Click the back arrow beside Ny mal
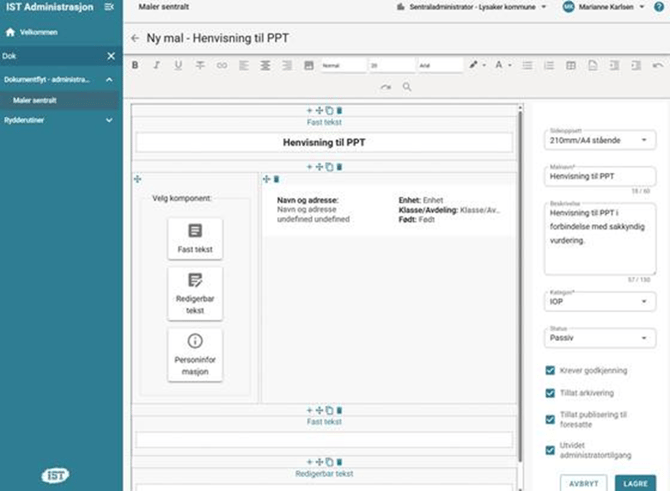Screen dimensions: 670x491 click(x=135, y=38)
